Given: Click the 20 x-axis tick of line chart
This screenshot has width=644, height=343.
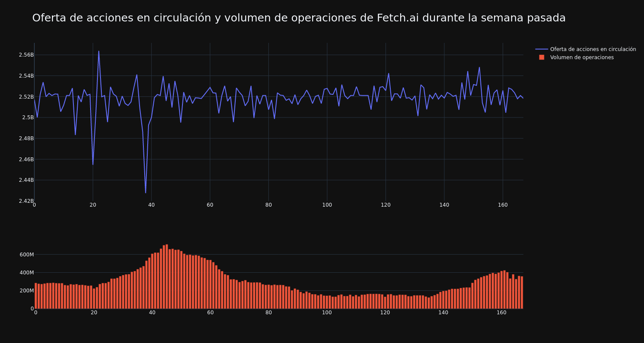Looking at the screenshot, I should [93, 205].
